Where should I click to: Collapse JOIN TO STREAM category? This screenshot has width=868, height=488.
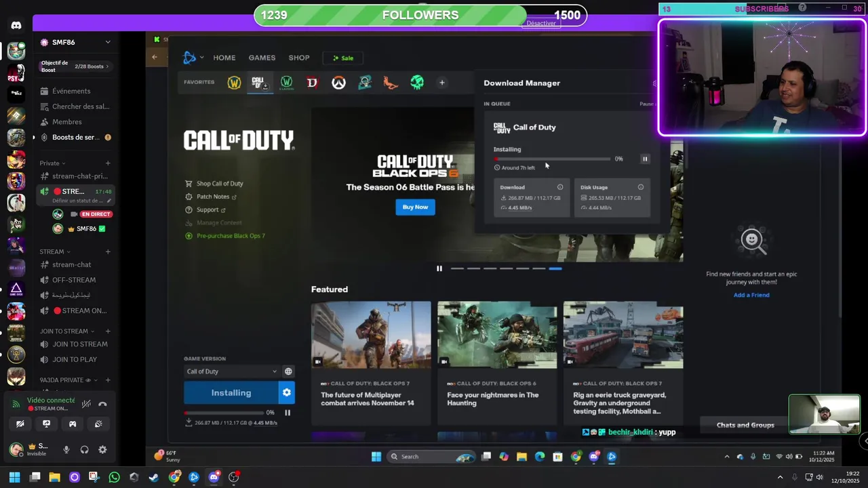[x=67, y=331]
